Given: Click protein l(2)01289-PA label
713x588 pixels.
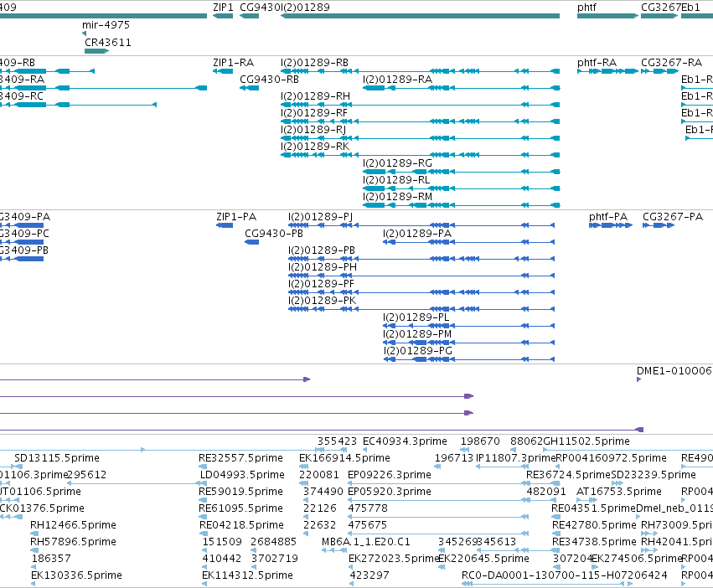Looking at the screenshot, I should 417,234.
